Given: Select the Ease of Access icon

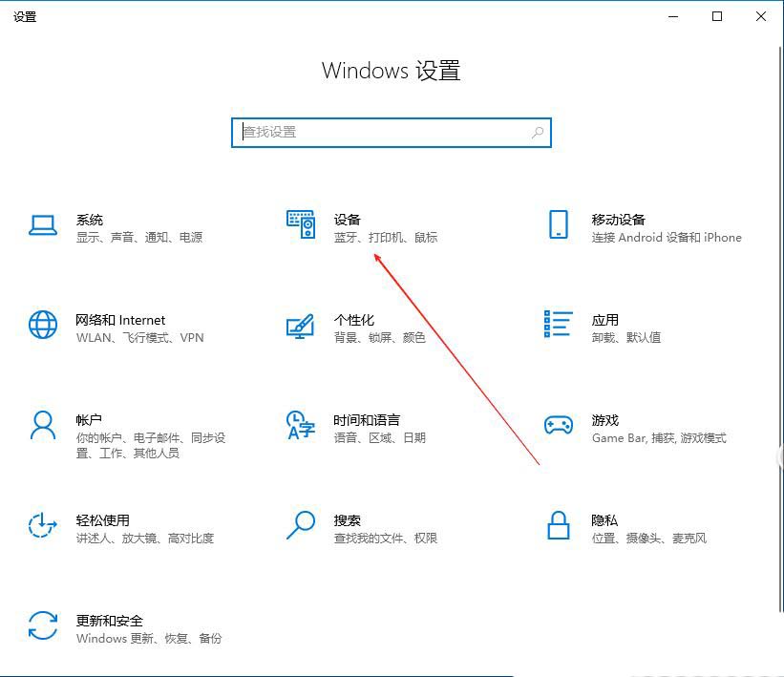Looking at the screenshot, I should 43,526.
